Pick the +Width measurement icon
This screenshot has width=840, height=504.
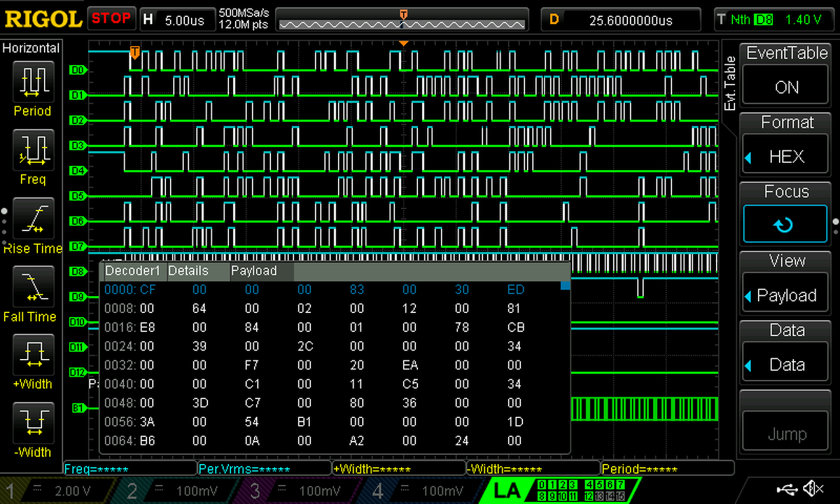click(32, 355)
